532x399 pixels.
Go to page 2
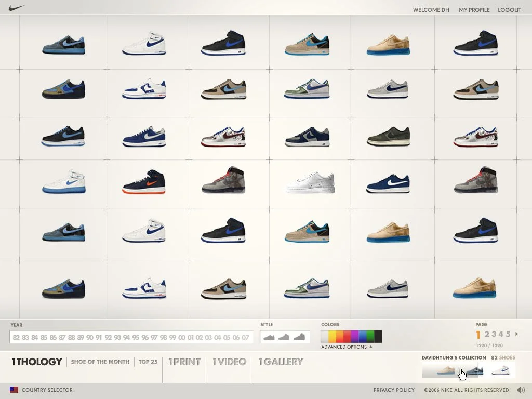point(487,334)
